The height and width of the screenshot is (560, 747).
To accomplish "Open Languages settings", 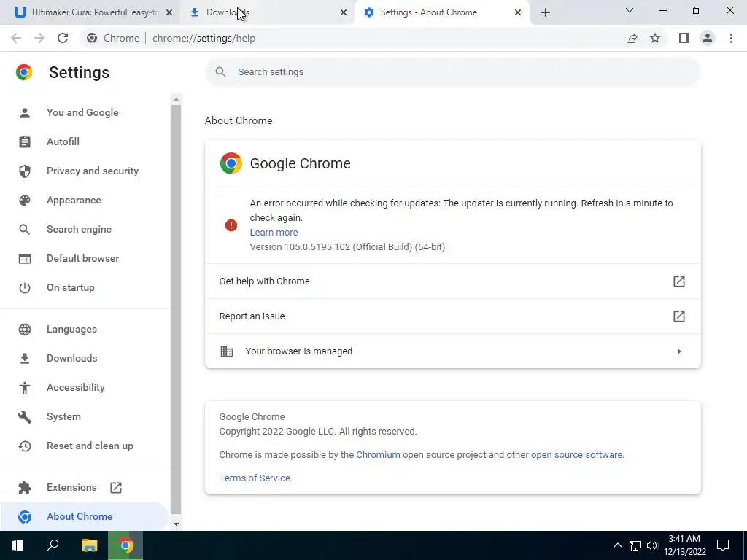I will (x=71, y=329).
